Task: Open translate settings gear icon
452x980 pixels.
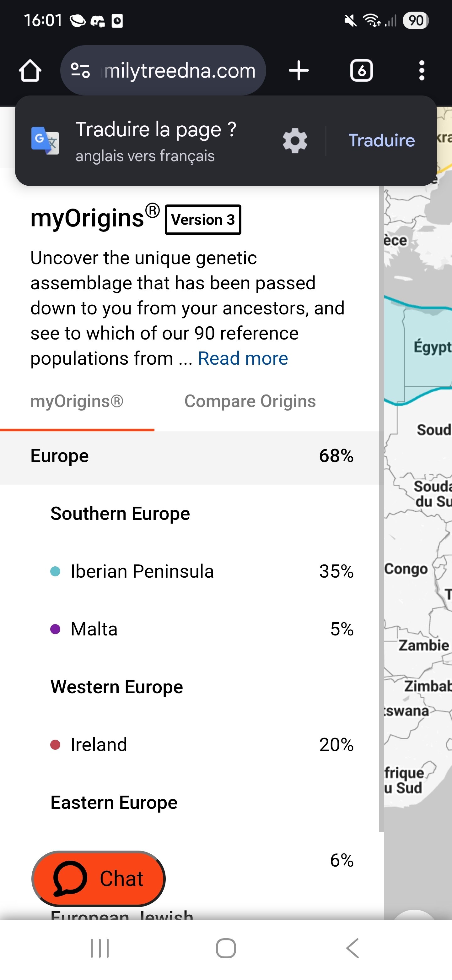Action: [295, 141]
